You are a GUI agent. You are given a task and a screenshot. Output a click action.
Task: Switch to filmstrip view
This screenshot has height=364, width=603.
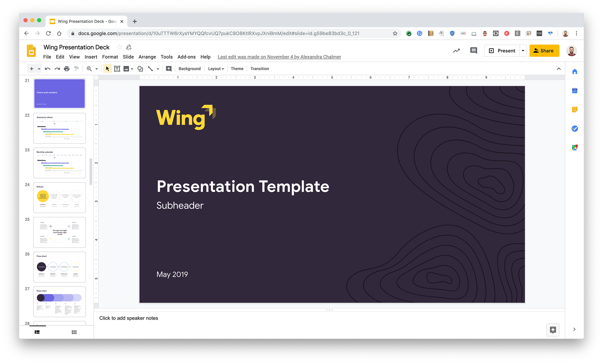(37, 332)
